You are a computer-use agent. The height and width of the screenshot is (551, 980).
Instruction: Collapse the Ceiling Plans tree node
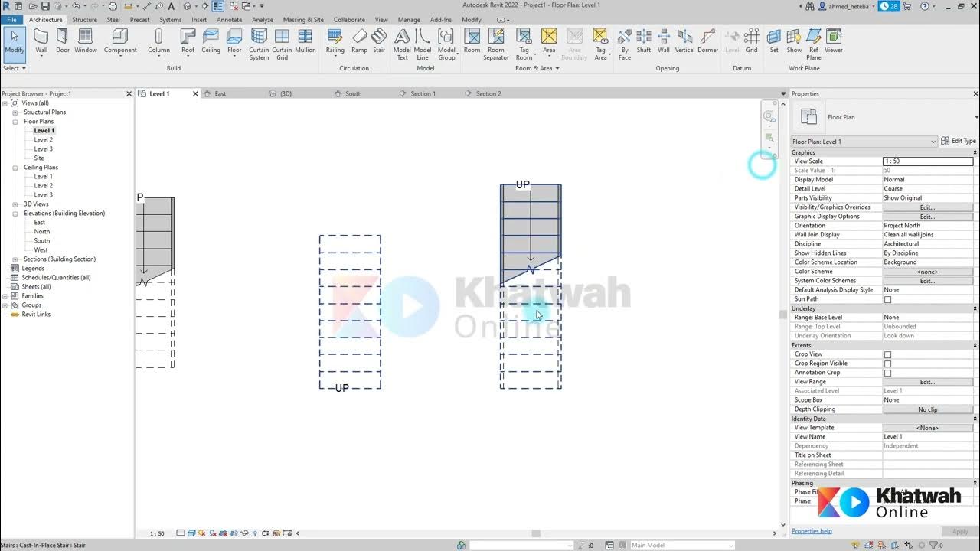click(x=15, y=168)
